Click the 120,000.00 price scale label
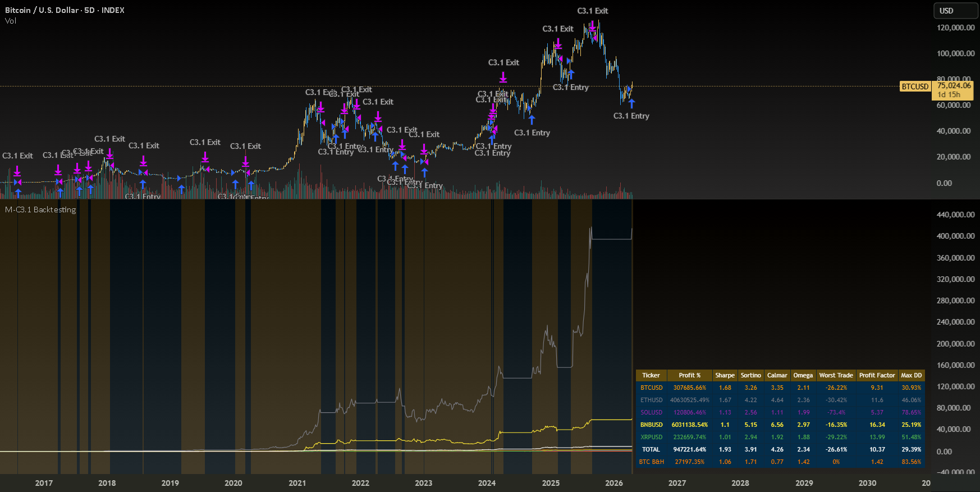The width and height of the screenshot is (980, 492). pos(955,28)
